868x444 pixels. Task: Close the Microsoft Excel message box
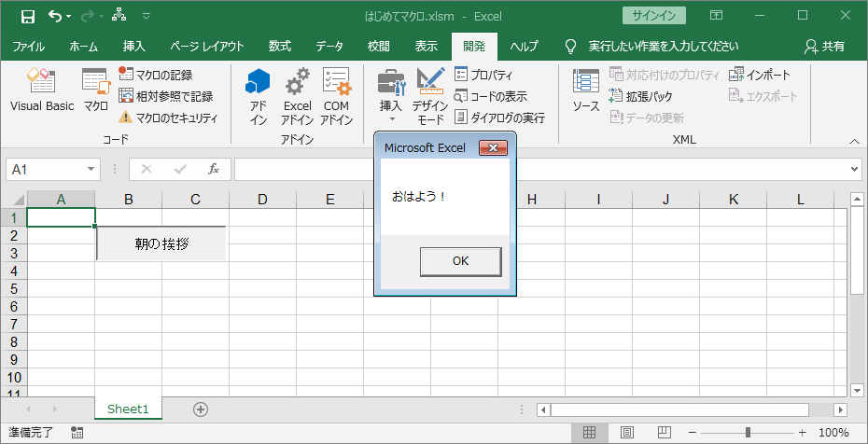coord(493,148)
